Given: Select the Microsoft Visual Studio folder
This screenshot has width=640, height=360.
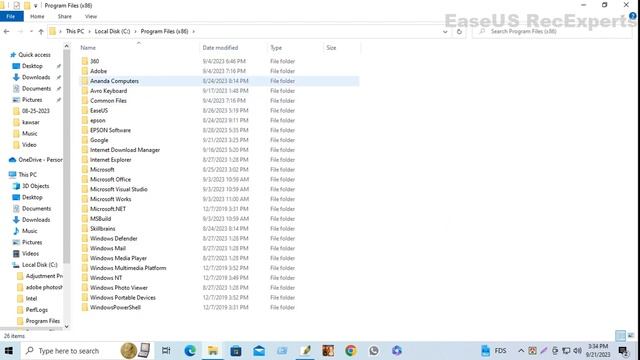Looking at the screenshot, I should point(118,189).
